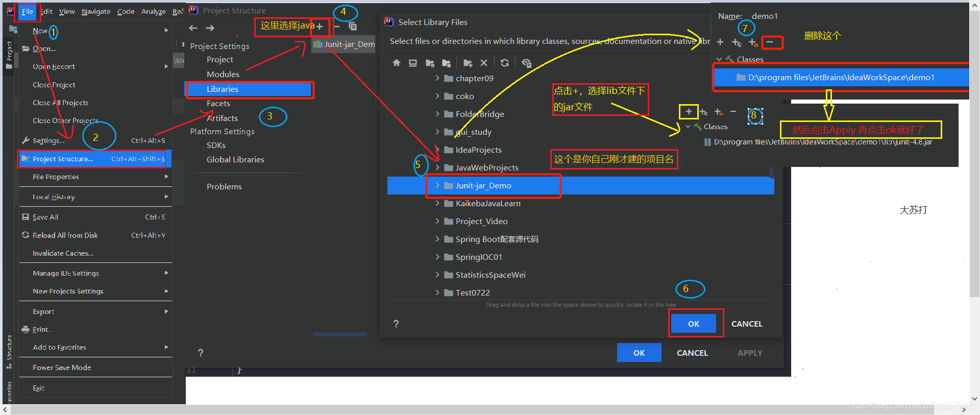The width and height of the screenshot is (980, 415).
Task: Choose Settings... in File menu
Action: point(95,140)
